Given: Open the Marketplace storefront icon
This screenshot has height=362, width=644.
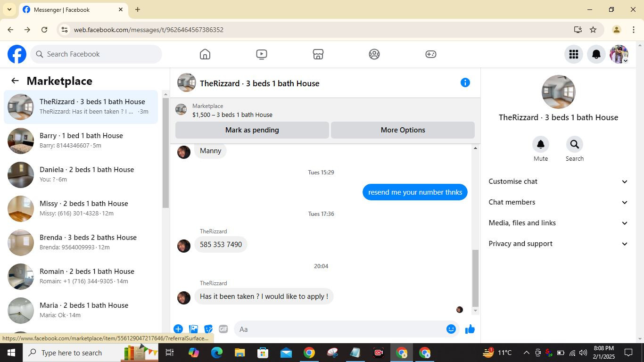Looking at the screenshot, I should (318, 54).
